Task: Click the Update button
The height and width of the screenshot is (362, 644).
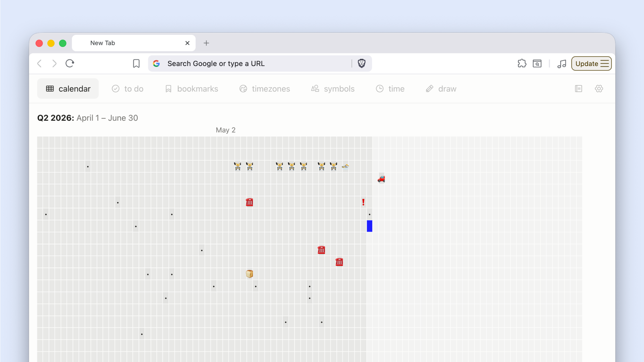Action: click(591, 63)
